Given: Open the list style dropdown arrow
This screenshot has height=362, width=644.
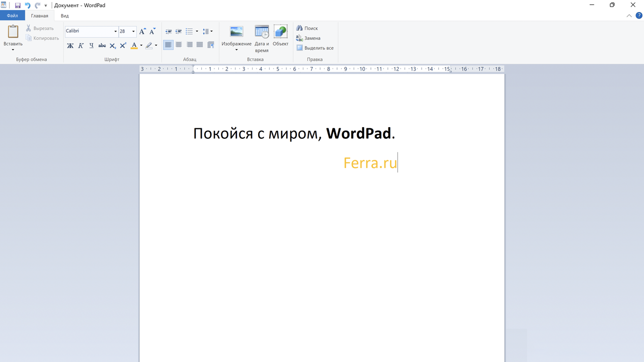Looking at the screenshot, I should point(197,31).
